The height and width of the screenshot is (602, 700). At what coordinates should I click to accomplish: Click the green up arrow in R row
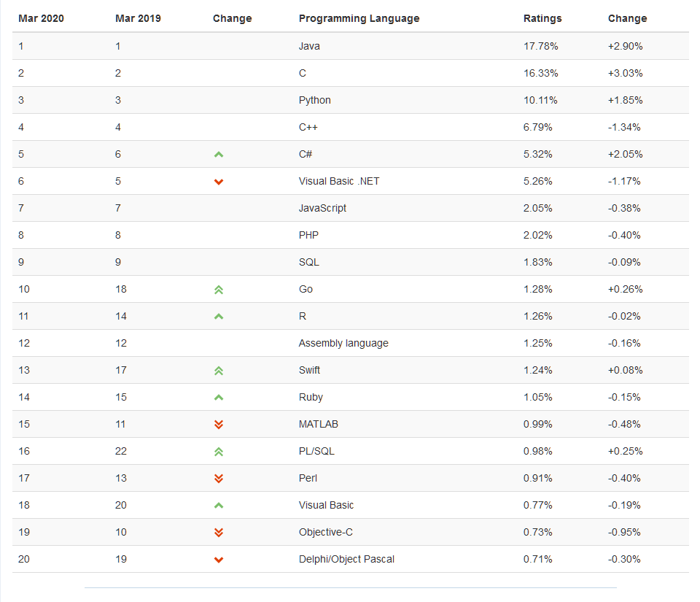218,317
